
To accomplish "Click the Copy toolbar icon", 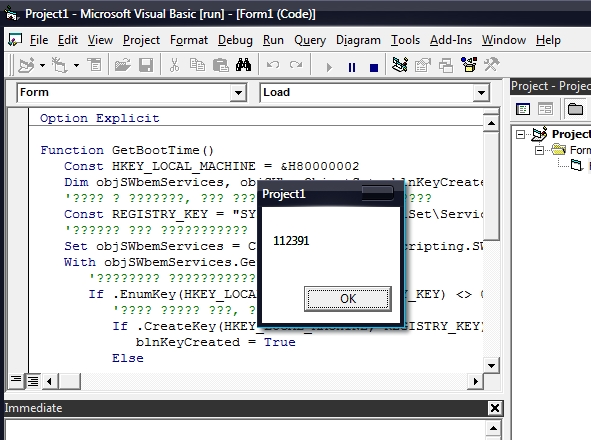I will point(197,65).
